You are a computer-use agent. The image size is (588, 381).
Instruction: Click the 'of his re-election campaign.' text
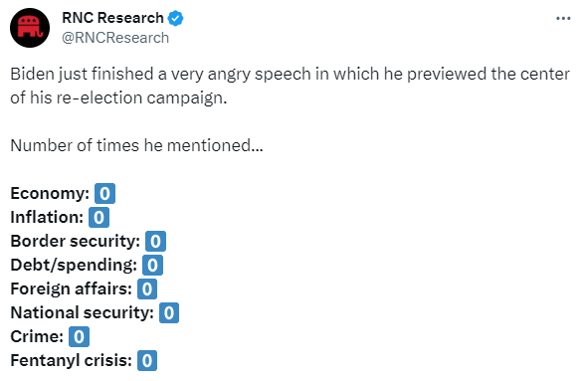point(118,98)
